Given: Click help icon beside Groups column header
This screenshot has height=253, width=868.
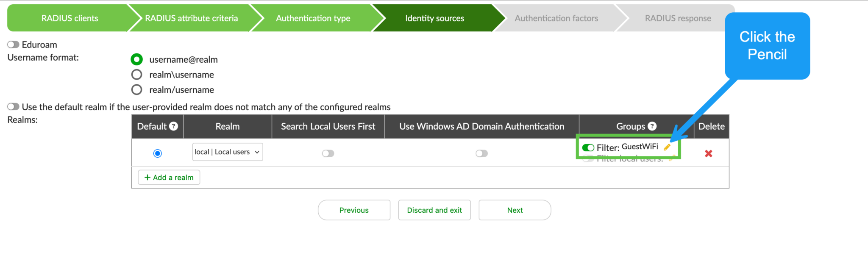Looking at the screenshot, I should (652, 126).
